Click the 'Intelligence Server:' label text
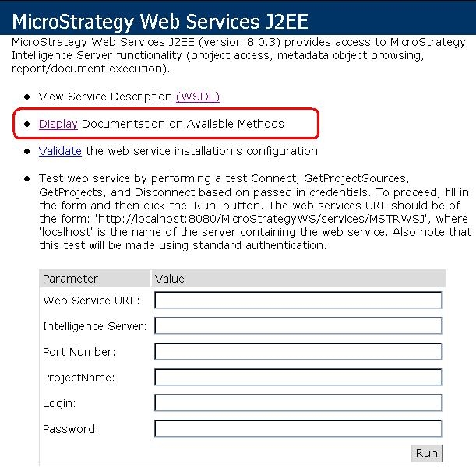 (x=94, y=326)
